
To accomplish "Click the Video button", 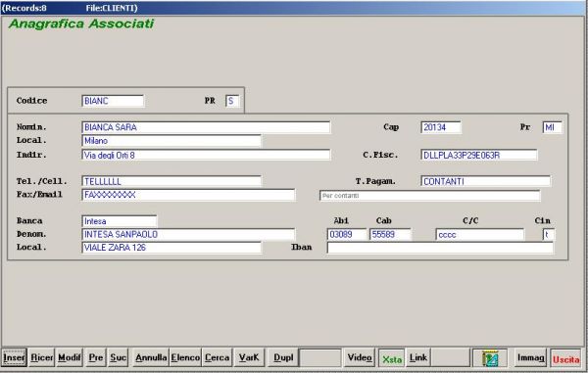I will [x=360, y=357].
